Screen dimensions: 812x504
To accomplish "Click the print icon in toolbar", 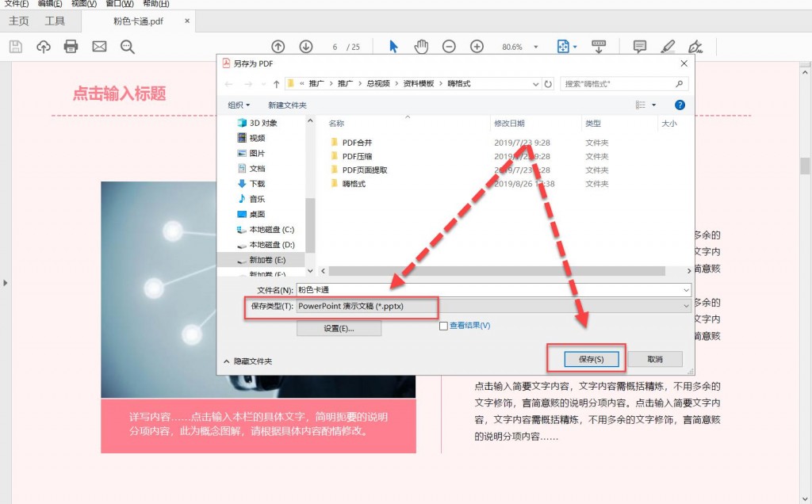I will [71, 47].
